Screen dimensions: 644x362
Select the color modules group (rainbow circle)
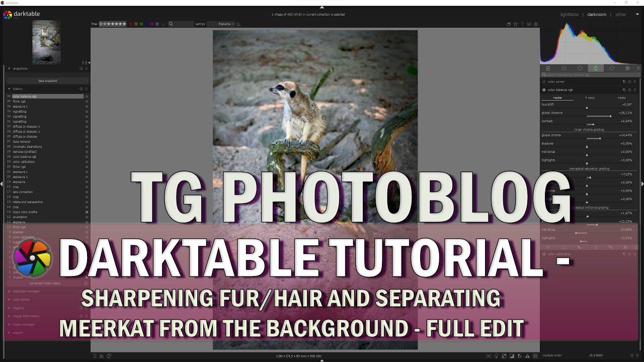point(596,68)
